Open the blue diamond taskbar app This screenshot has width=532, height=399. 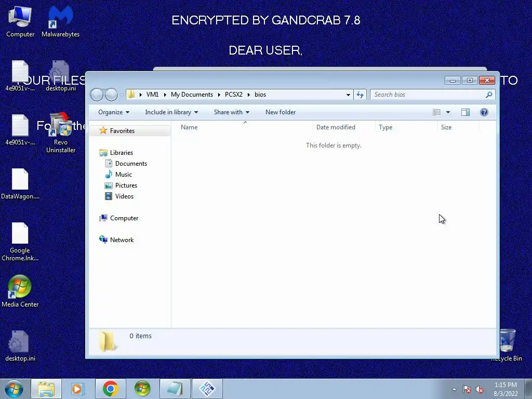point(207,389)
